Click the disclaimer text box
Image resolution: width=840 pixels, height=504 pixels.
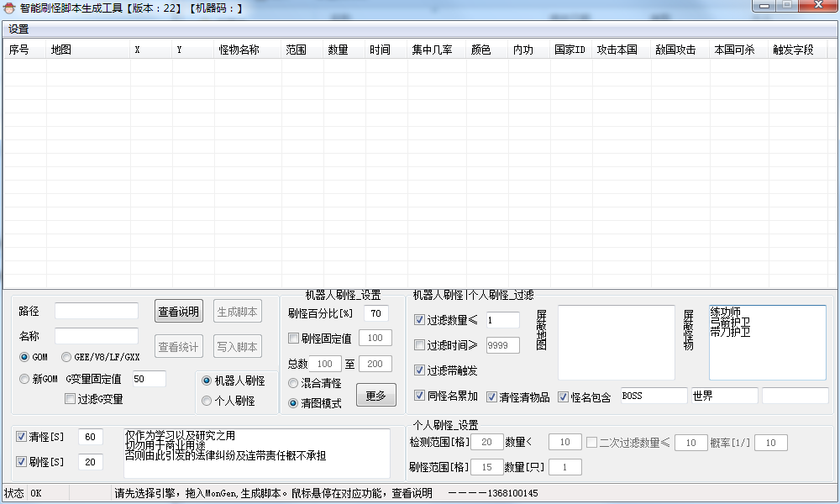[x=256, y=453]
